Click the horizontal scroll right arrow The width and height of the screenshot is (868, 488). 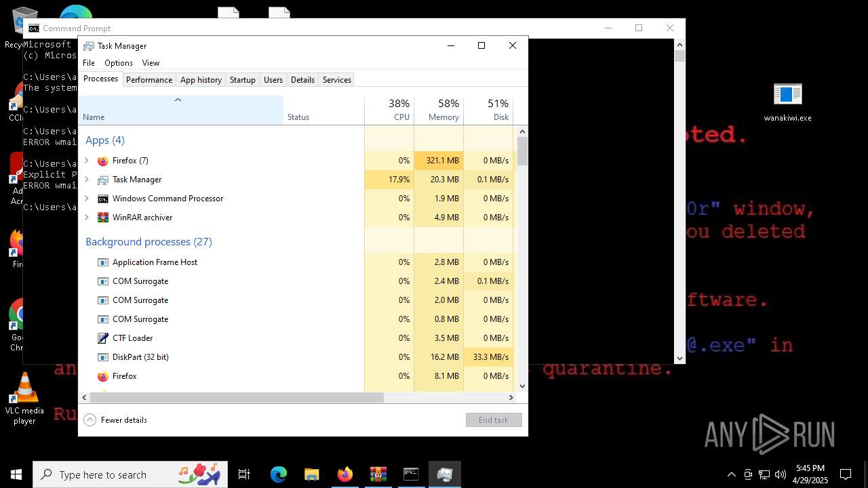512,398
